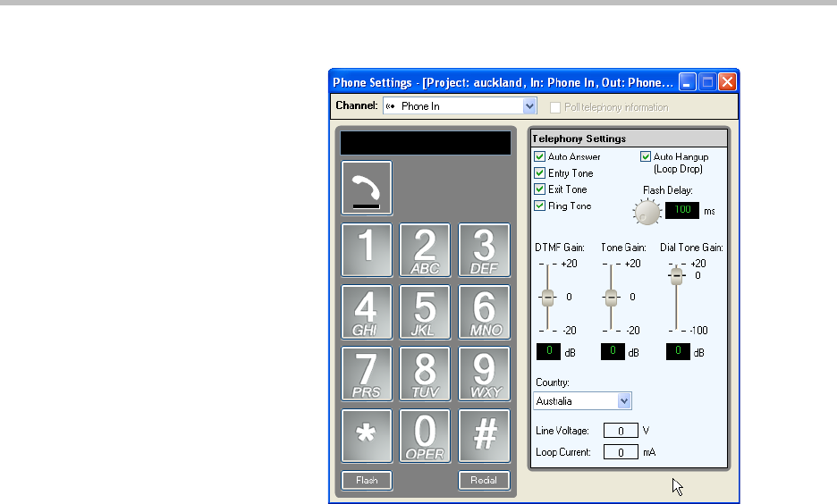Viewport: 837px width, 504px height.
Task: Tap the star key on keypad
Action: pyautogui.click(x=367, y=435)
